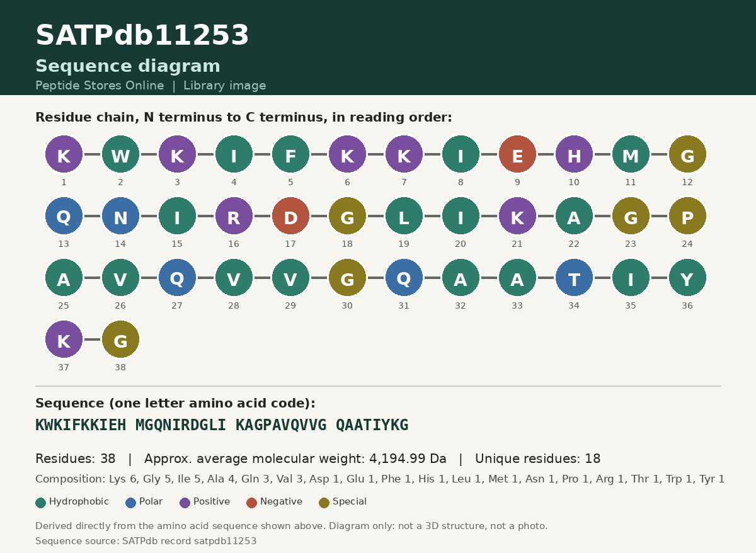Select the first K residue circle, position 1
Screen dimensions: 756x553
(64, 154)
